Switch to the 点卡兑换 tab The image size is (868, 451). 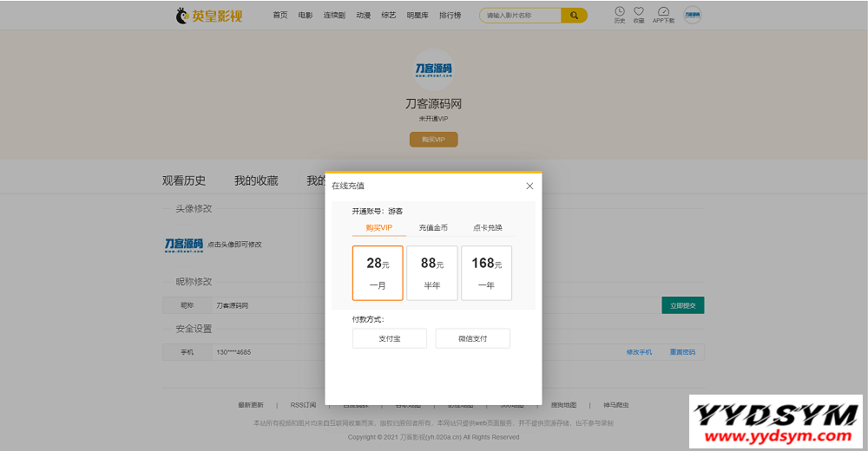click(487, 228)
